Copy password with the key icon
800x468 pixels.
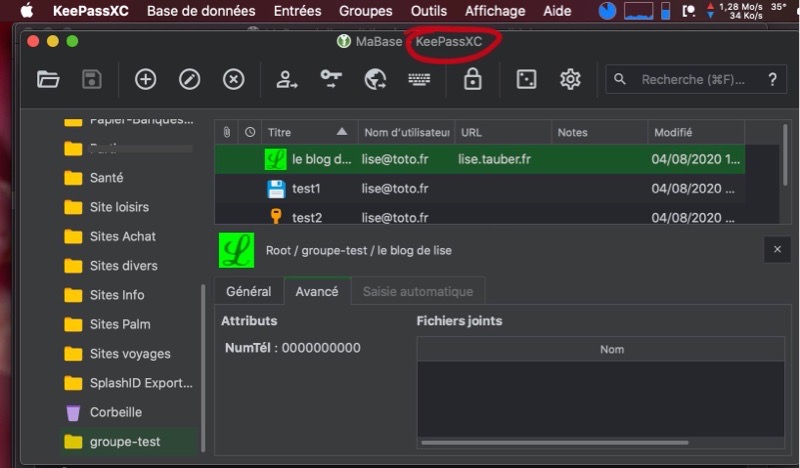[x=331, y=80]
